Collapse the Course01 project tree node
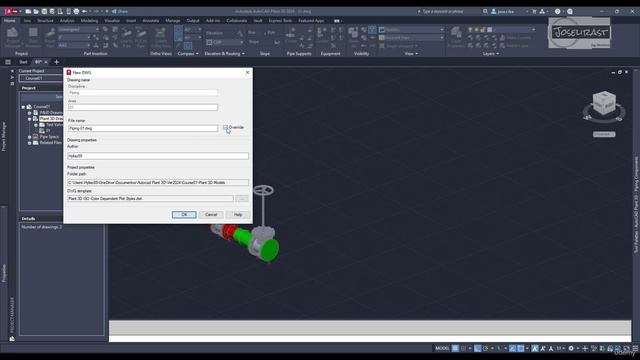The width and height of the screenshot is (640, 360). pos(23,107)
